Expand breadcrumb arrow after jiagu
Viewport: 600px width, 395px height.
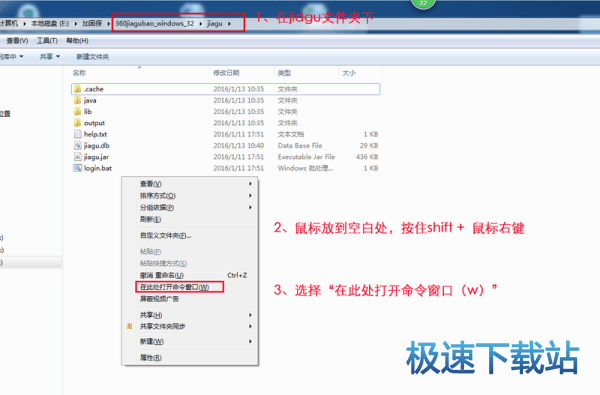(x=229, y=24)
